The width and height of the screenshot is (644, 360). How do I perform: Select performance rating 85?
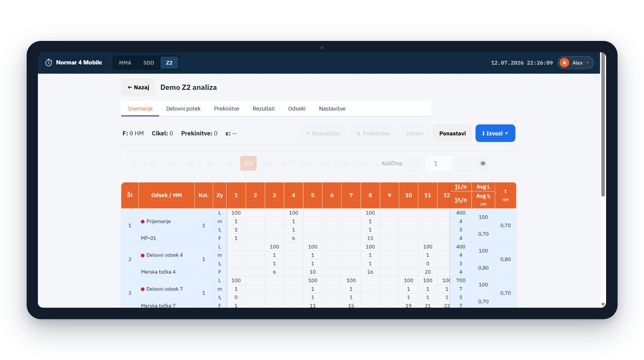[x=191, y=163]
